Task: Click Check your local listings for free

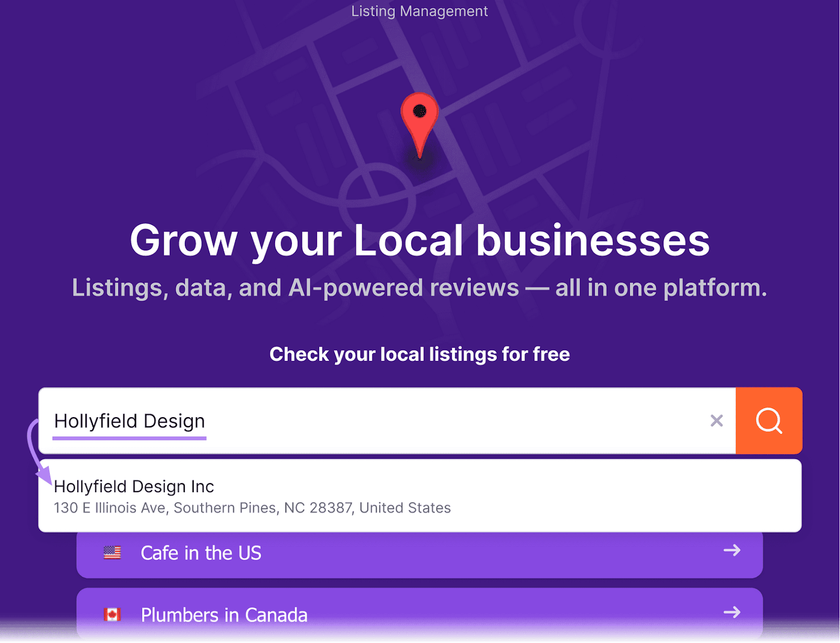Action: pos(419,354)
